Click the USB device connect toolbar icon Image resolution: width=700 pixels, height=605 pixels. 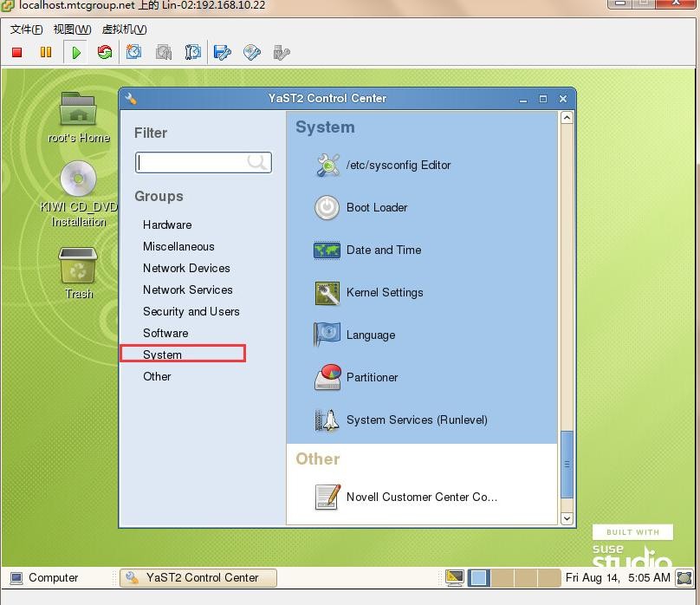(x=282, y=52)
